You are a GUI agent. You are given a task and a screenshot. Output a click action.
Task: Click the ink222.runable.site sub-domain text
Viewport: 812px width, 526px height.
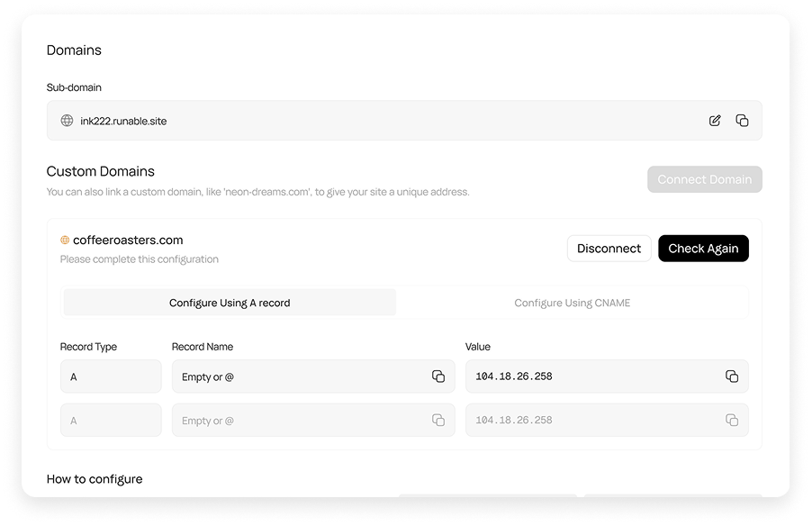click(122, 120)
